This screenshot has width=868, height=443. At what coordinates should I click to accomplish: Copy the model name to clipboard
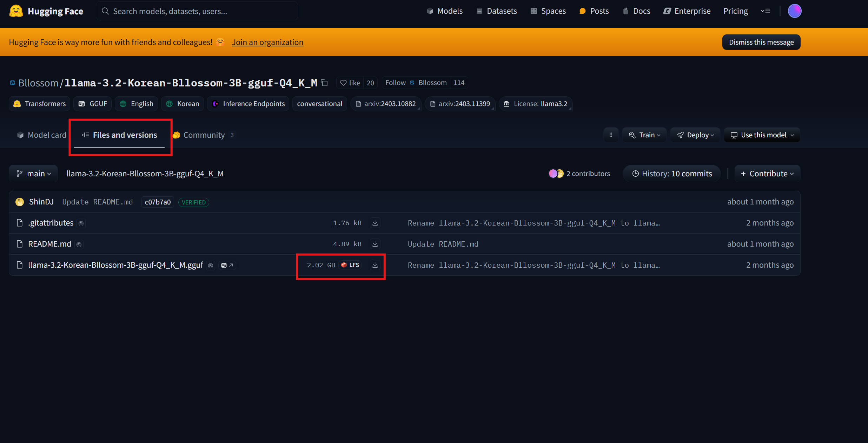click(325, 83)
